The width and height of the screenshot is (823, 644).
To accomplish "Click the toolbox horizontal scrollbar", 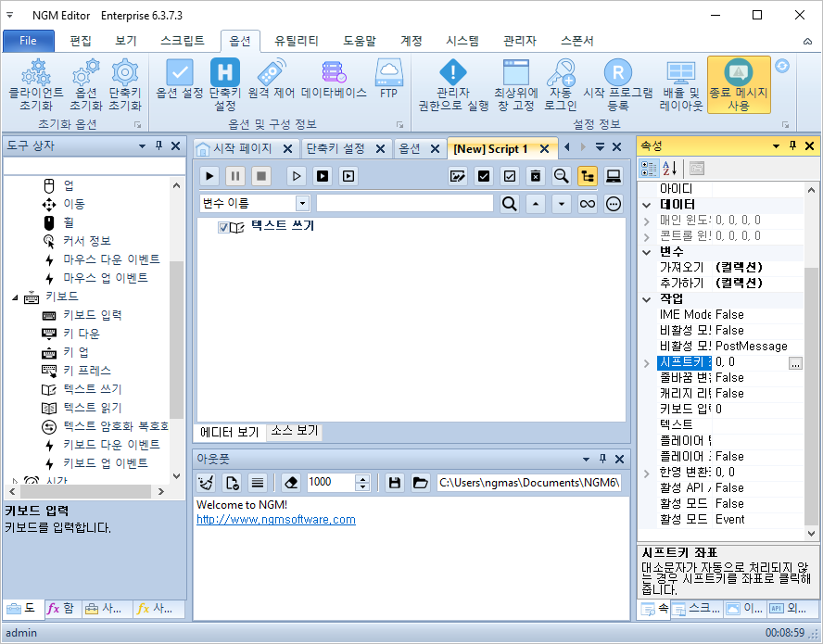I will [86, 491].
